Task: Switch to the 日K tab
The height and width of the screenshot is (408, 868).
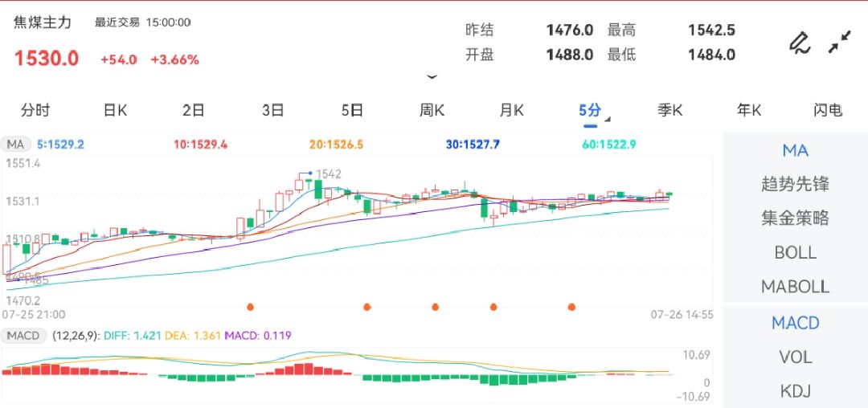Action: 115,110
